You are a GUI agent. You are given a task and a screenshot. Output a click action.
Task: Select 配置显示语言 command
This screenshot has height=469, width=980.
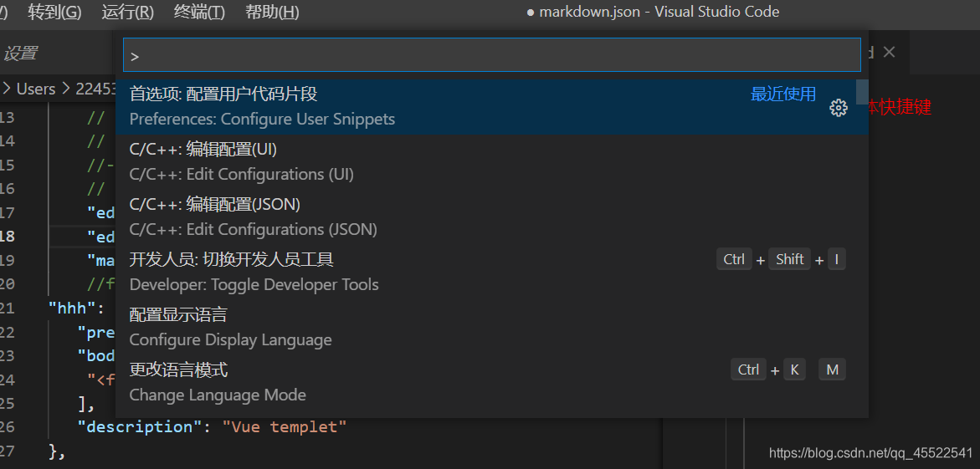pyautogui.click(x=492, y=327)
